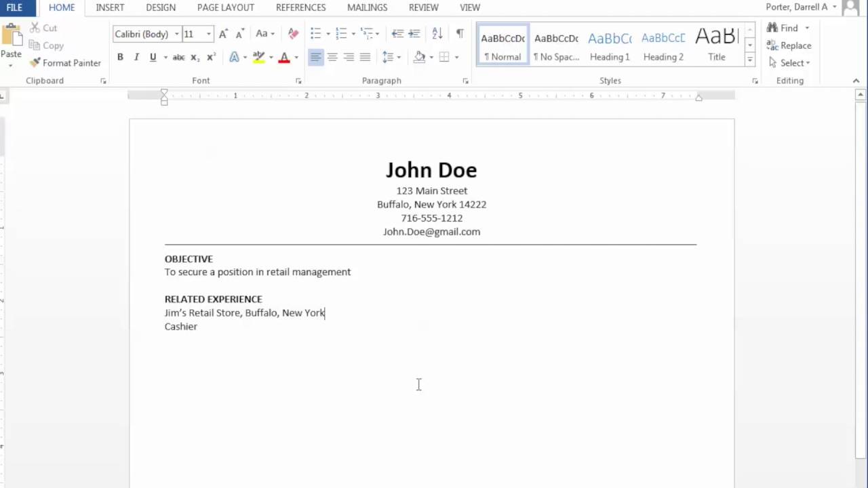This screenshot has height=488, width=868.
Task: Switch to the REVIEW tab
Action: coord(424,7)
